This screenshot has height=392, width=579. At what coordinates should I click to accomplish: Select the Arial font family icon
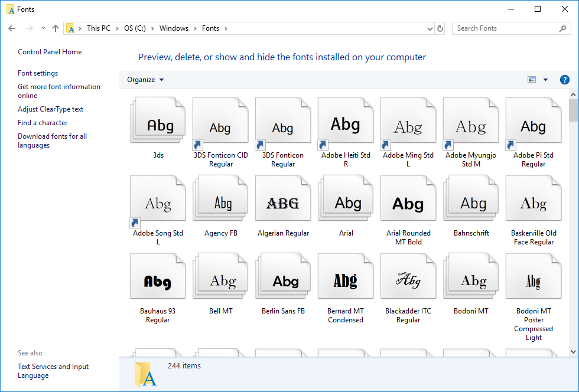tap(346, 198)
